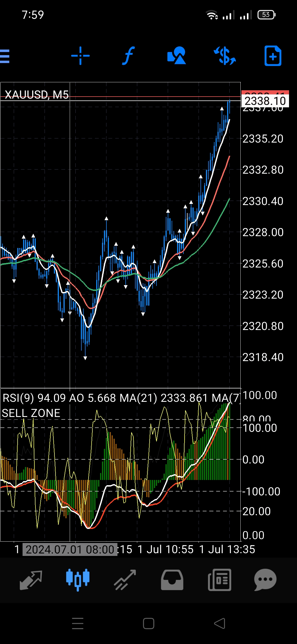Tap the XAUUSD, M5 chart title
Viewport: 297px width, 644px height.
(37, 95)
